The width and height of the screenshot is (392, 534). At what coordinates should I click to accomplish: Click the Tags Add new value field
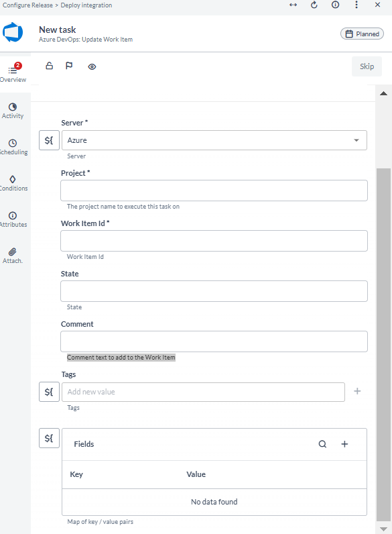[203, 392]
